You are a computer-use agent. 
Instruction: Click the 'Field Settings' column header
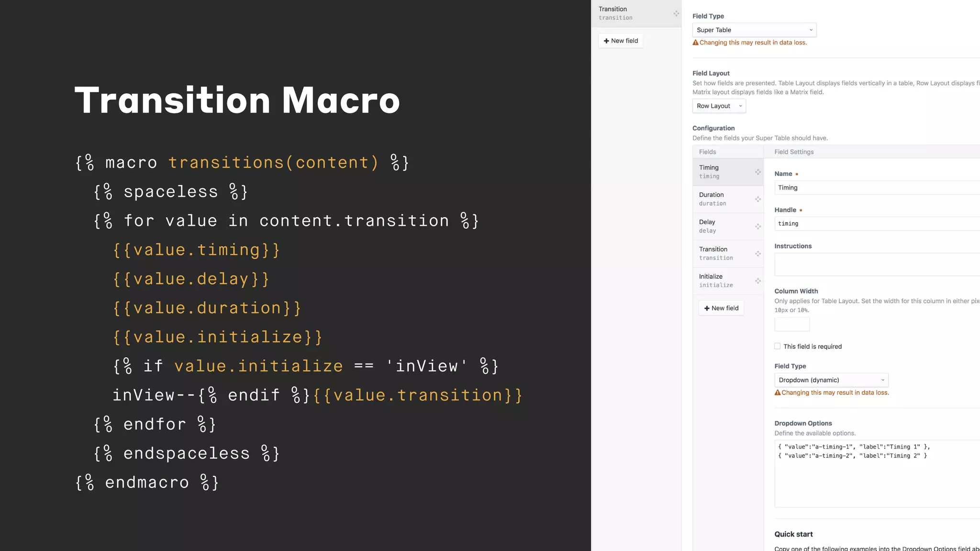pos(794,152)
